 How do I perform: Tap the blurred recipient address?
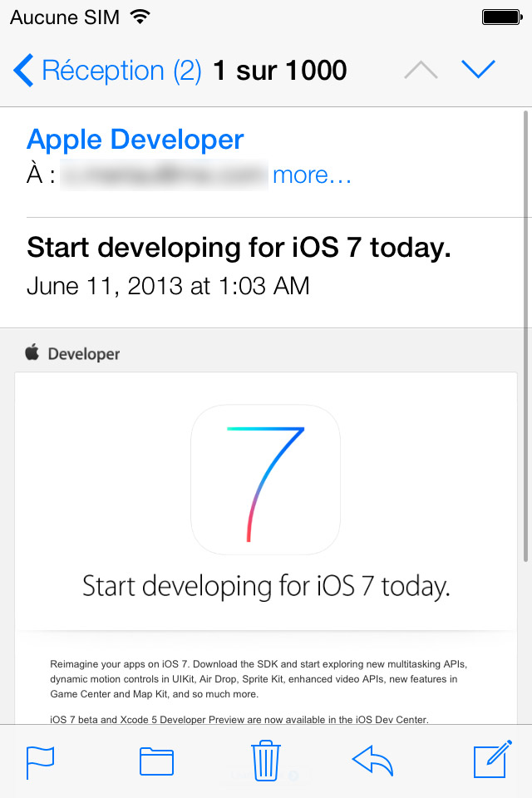(164, 175)
